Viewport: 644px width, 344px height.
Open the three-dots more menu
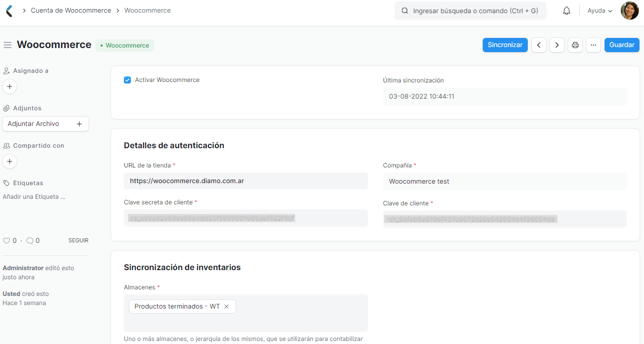pyautogui.click(x=593, y=45)
